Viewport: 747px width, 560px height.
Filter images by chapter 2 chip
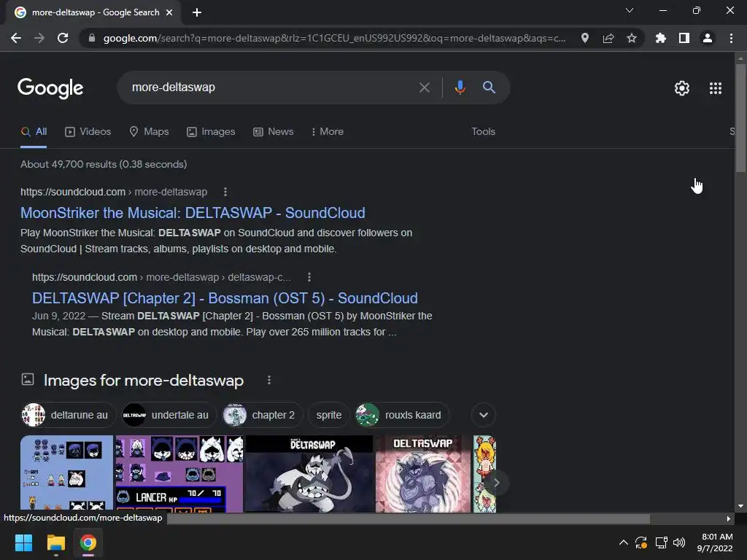click(x=263, y=415)
